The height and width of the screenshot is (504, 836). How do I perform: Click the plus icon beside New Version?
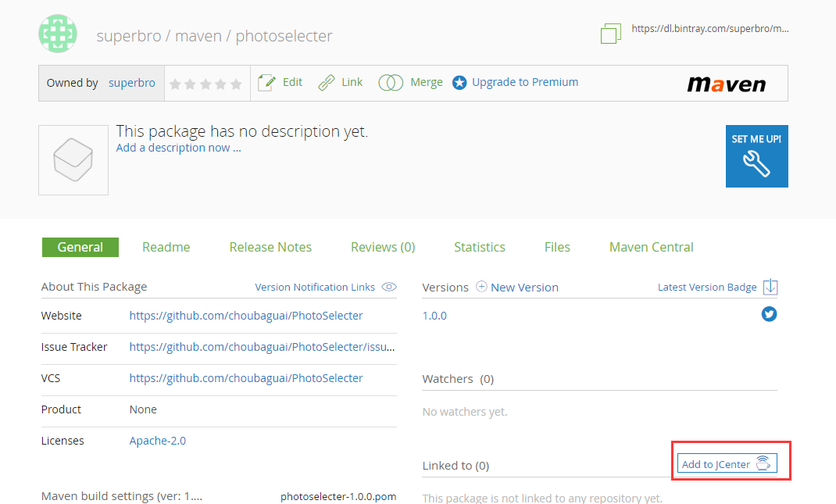481,287
